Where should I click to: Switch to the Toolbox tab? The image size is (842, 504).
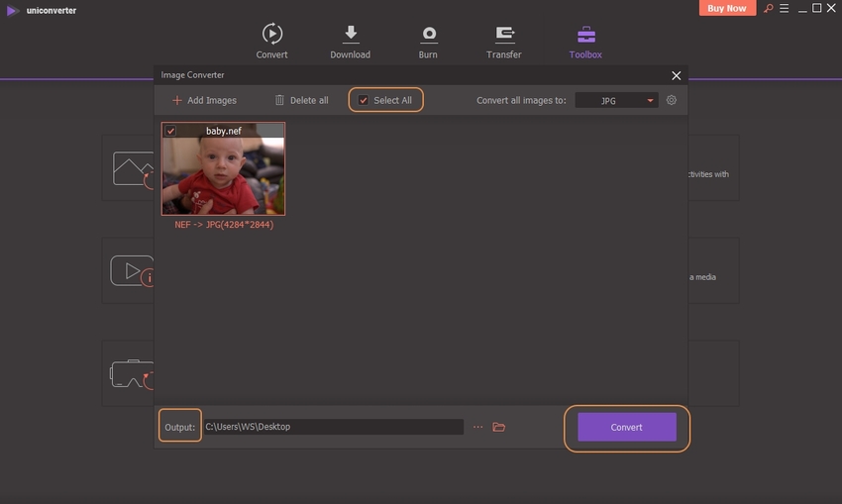(585, 42)
